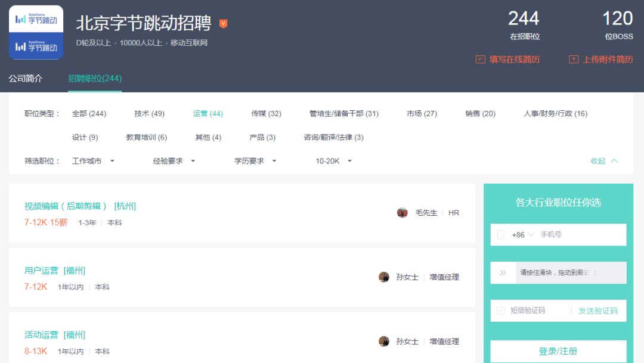644x363 pixels.
Task: Open the 10-20K salary dropdown
Action: (334, 161)
